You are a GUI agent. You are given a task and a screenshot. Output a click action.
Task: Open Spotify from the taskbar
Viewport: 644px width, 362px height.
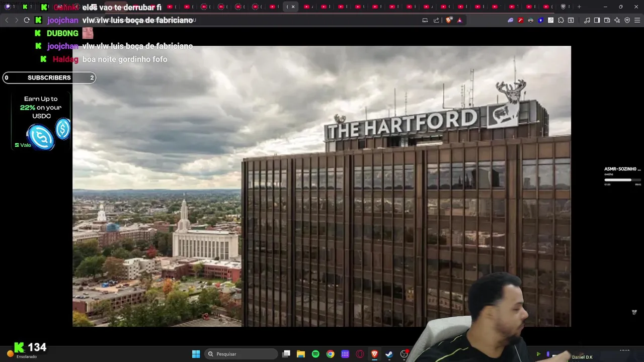(x=315, y=354)
